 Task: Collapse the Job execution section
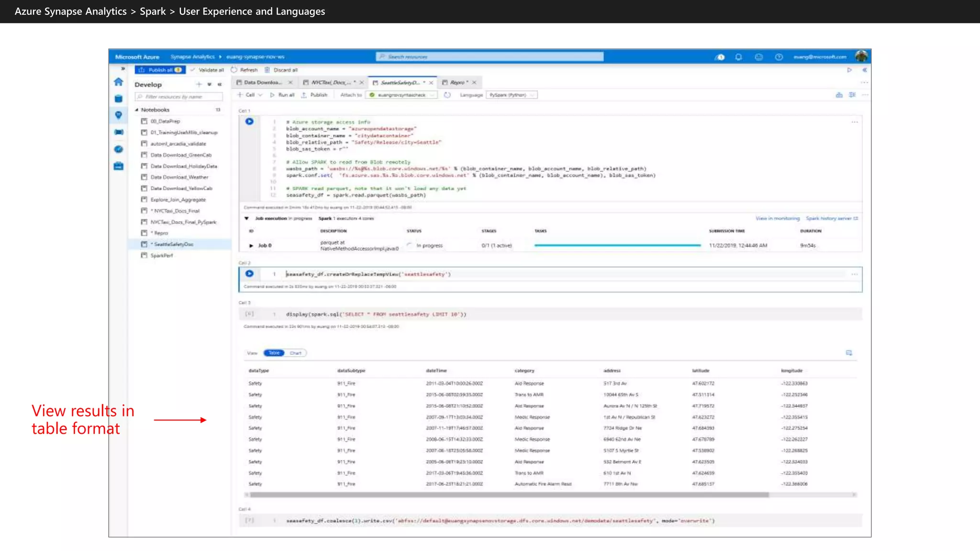point(246,219)
